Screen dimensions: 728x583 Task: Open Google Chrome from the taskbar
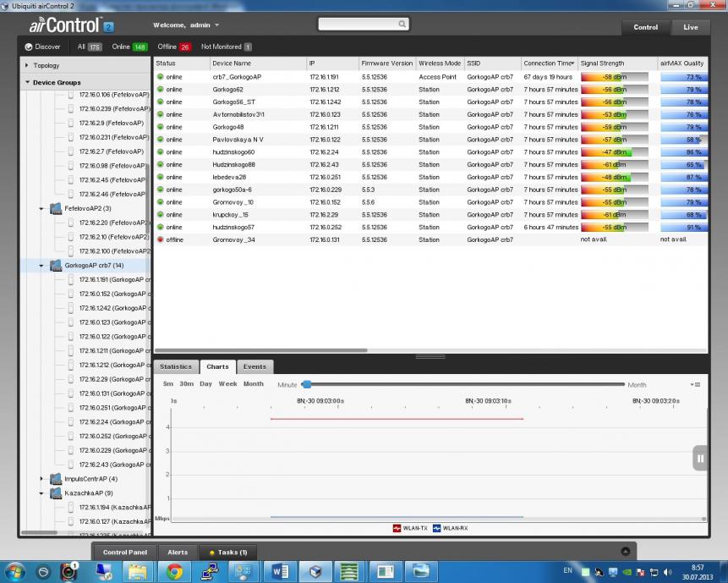[x=174, y=571]
